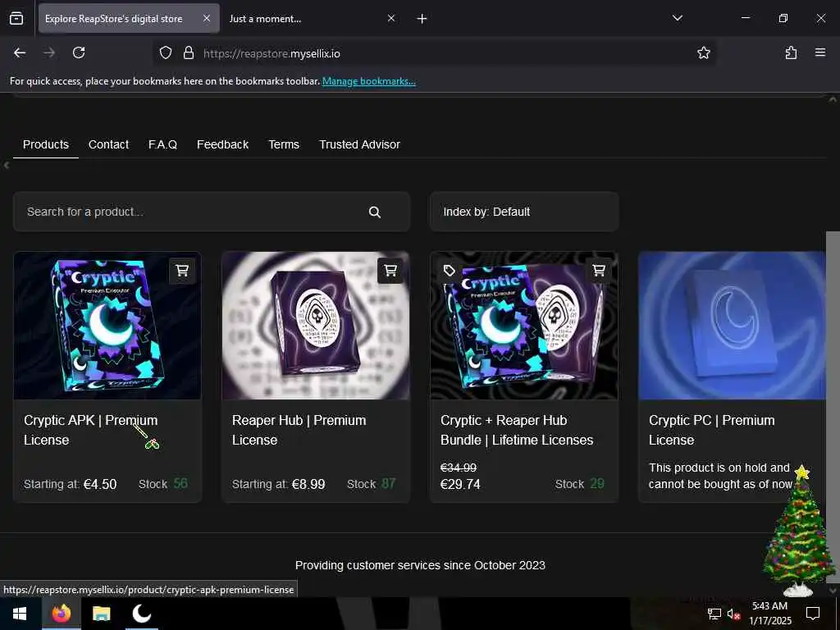Open Reaper Hub | Premium License title
Screen dimensions: 840x630
(x=299, y=430)
